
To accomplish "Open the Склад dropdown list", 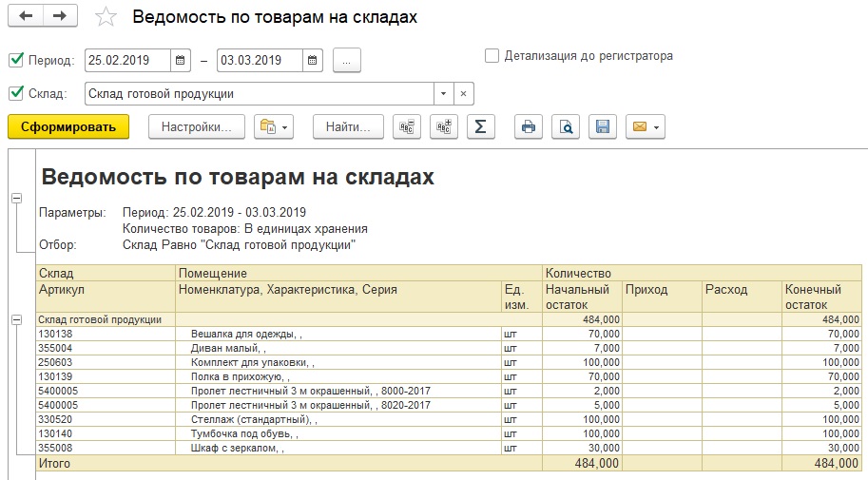I will (443, 93).
